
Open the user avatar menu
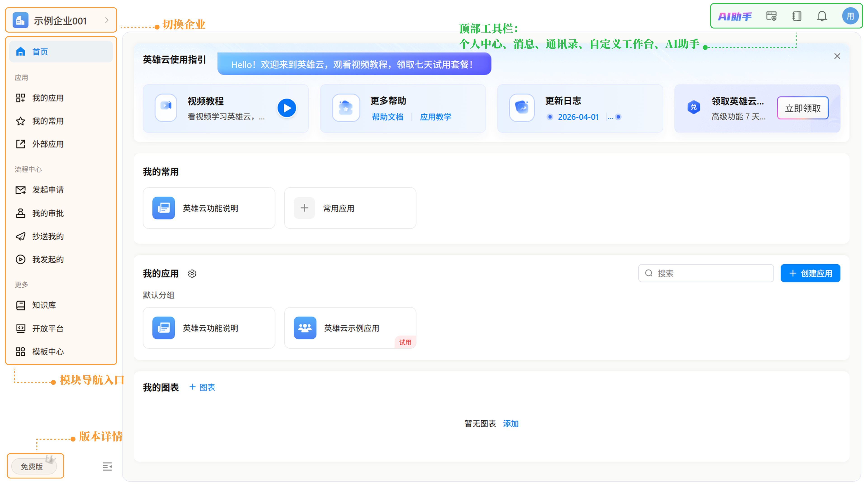850,16
